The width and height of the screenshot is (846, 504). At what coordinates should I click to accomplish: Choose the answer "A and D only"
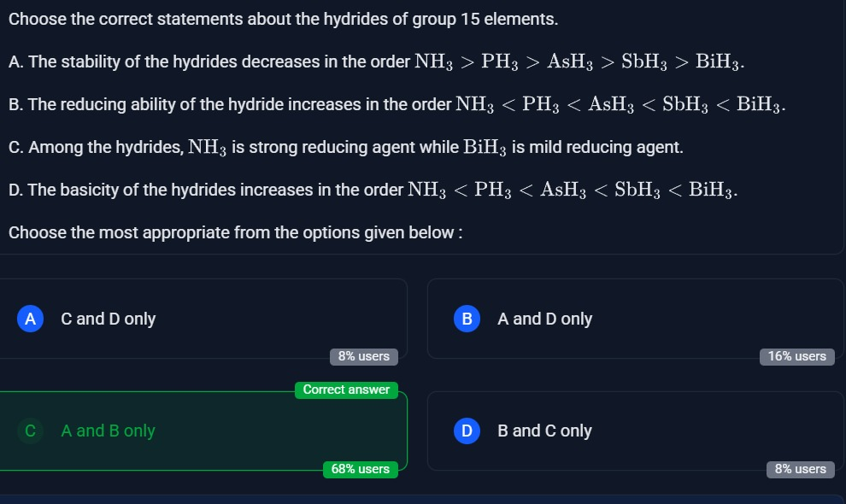(544, 319)
